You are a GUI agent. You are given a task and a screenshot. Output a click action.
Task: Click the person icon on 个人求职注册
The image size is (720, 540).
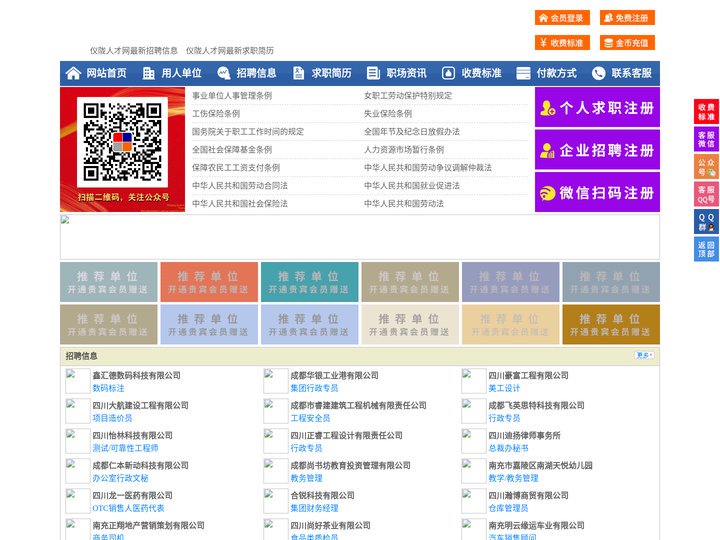pos(547,108)
